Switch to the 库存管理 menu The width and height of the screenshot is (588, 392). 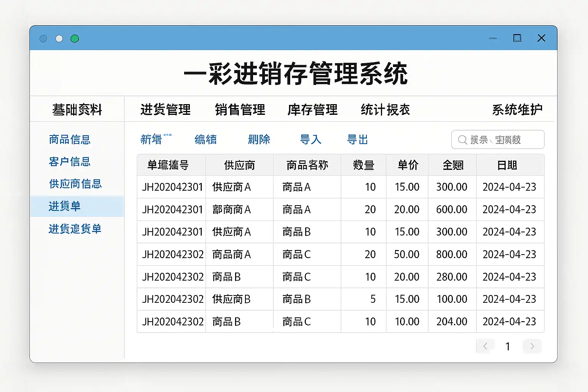pos(312,110)
